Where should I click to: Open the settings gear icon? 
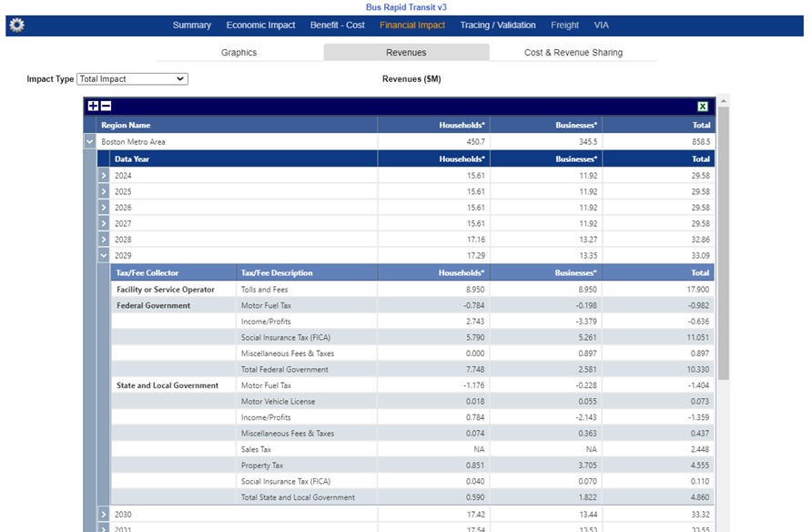16,25
